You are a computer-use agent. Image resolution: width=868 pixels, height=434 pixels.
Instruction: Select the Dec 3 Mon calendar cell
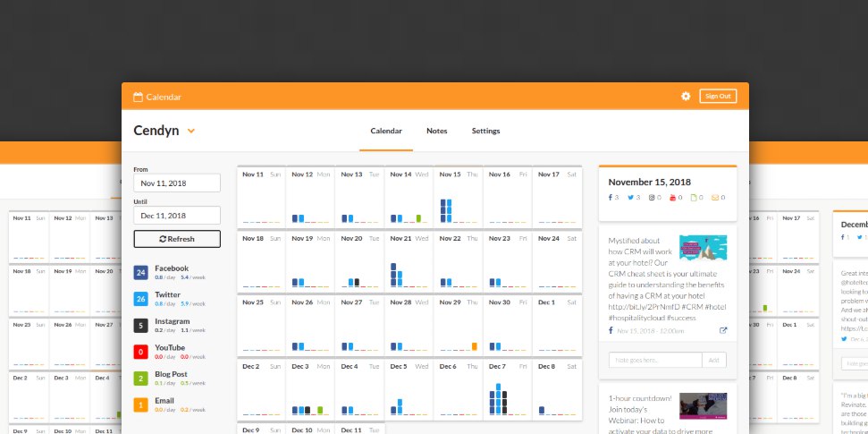310,389
